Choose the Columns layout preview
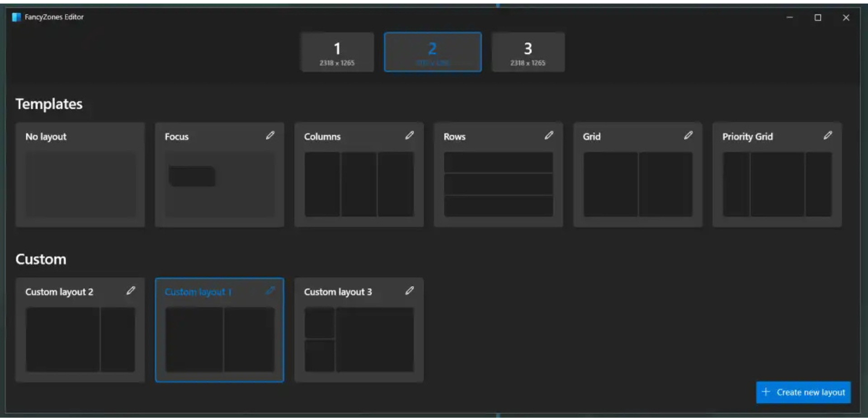The height and width of the screenshot is (418, 868). click(x=359, y=184)
